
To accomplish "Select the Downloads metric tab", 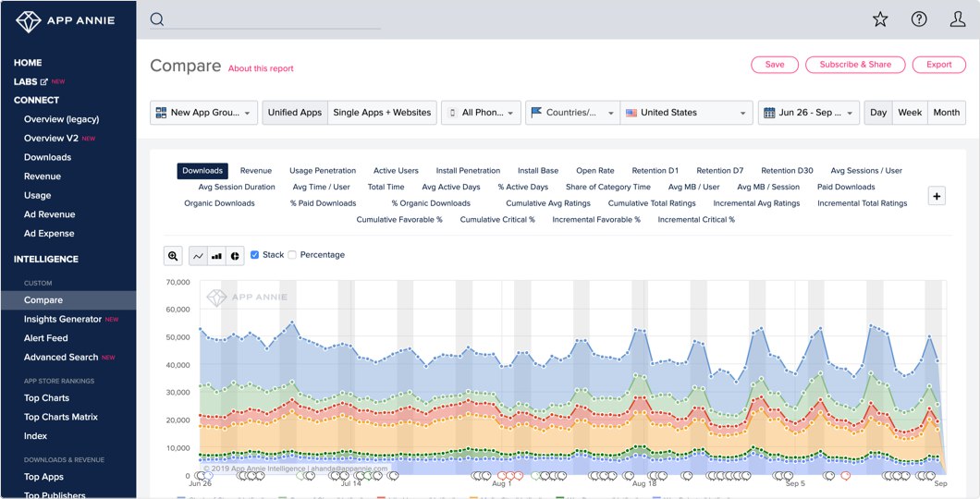I will 202,171.
